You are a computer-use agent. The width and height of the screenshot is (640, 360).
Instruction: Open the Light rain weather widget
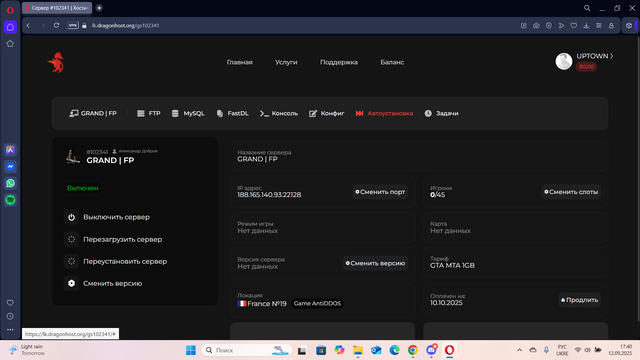[x=27, y=350]
